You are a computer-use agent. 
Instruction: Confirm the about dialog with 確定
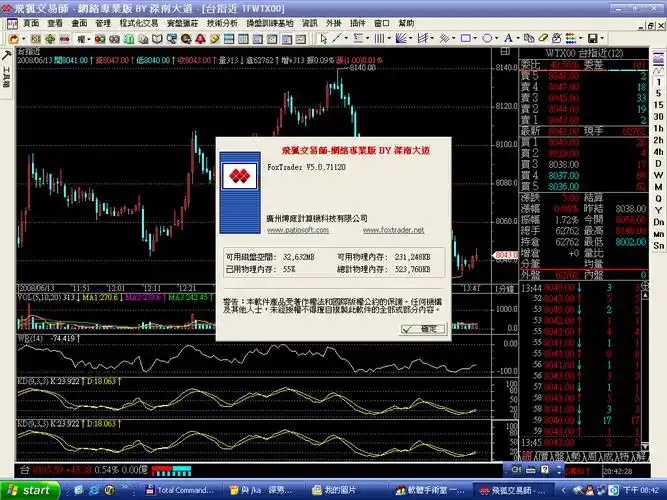coord(423,329)
